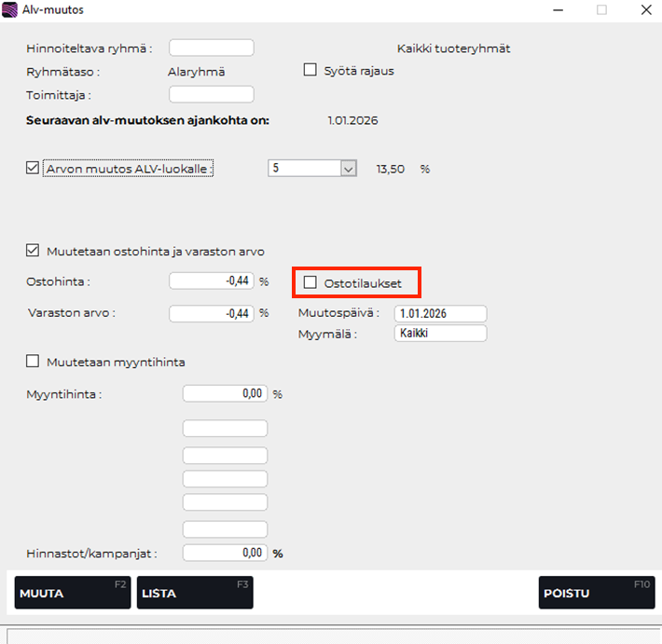Click the Varaston arvo percentage field
662x644 pixels.
[x=212, y=313]
